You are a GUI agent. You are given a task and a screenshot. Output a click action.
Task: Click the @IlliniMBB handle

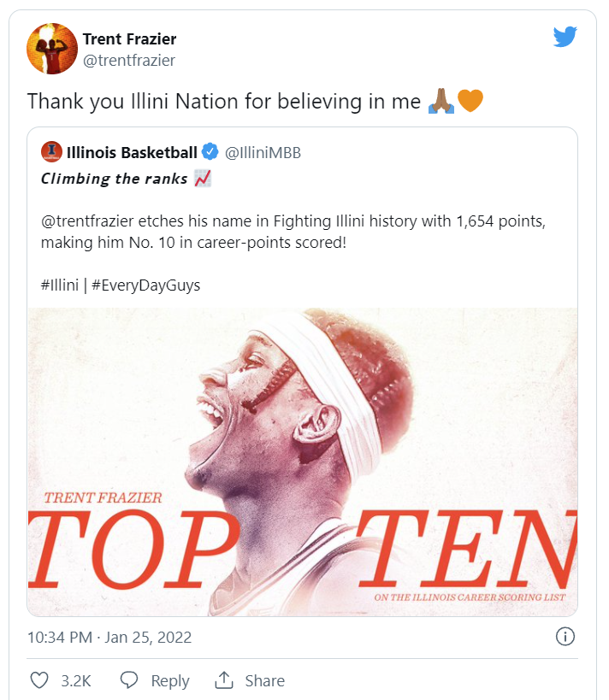[263, 153]
